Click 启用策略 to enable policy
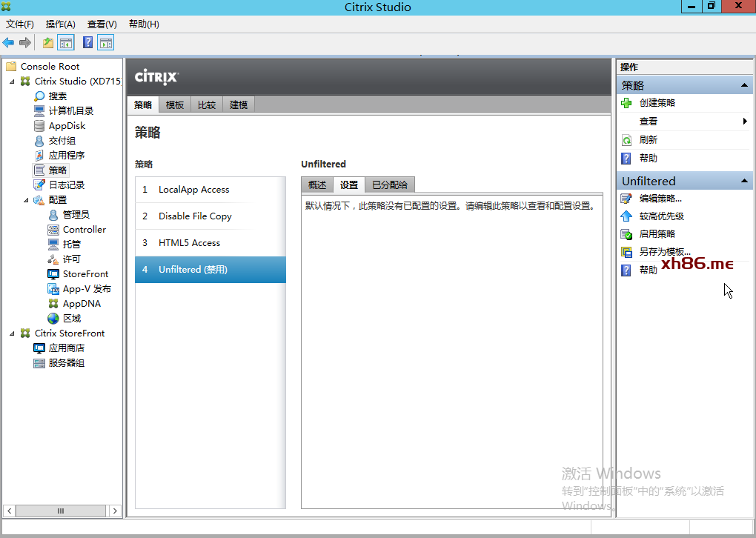 [x=657, y=233]
